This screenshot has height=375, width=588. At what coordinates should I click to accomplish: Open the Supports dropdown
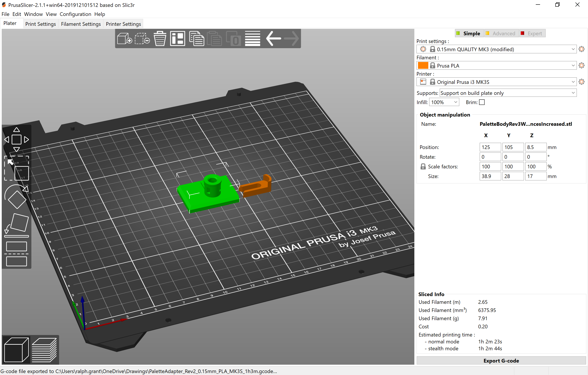pos(508,93)
